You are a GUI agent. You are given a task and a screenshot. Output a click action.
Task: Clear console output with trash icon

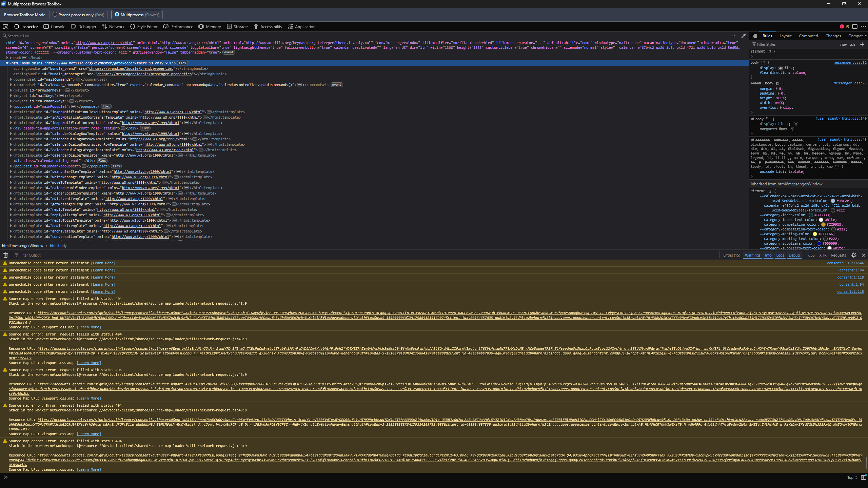[x=5, y=255]
